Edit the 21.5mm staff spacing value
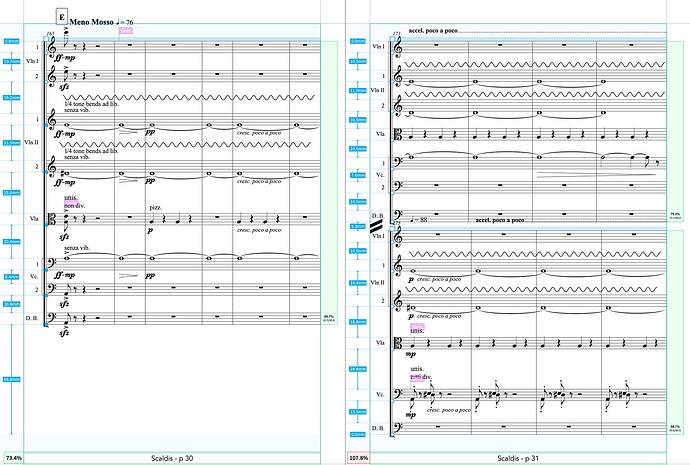 coord(12,143)
